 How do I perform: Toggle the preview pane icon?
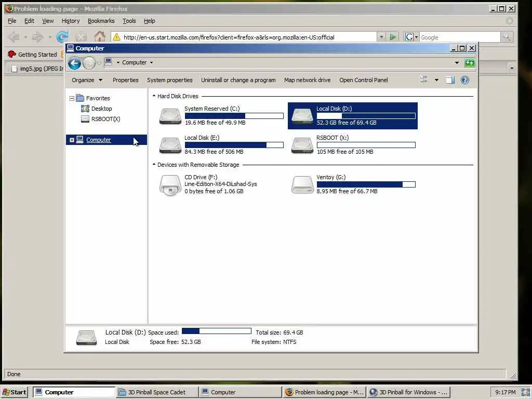tap(450, 80)
